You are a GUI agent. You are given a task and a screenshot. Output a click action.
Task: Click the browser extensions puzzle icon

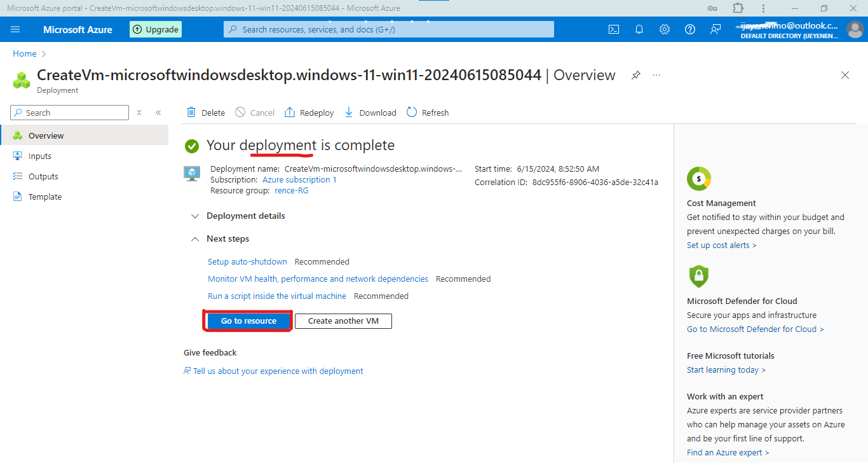[738, 8]
